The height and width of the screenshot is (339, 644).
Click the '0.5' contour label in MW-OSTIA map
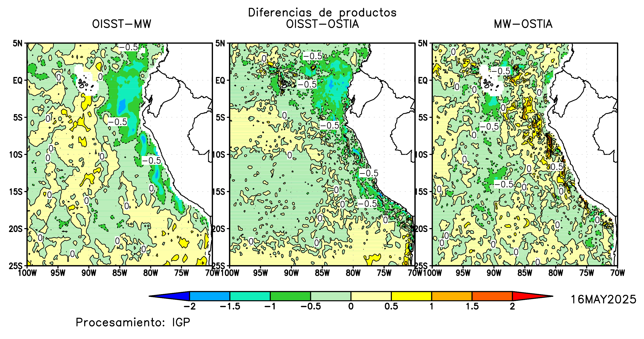pyautogui.click(x=557, y=167)
